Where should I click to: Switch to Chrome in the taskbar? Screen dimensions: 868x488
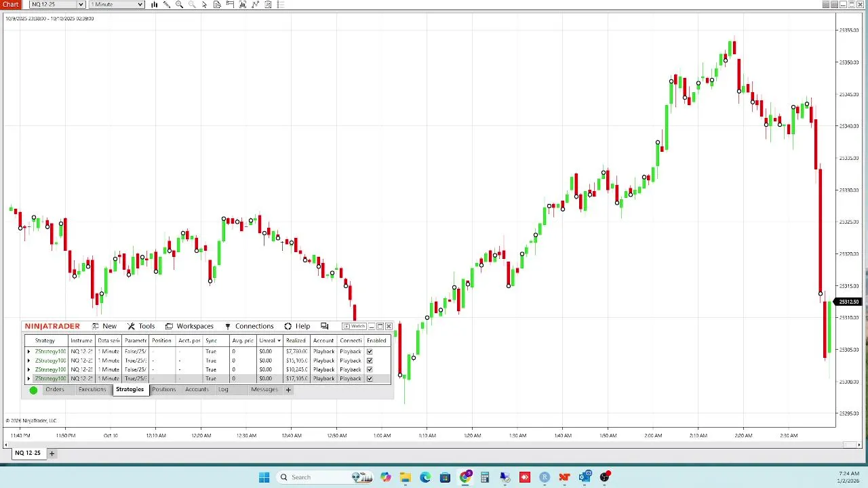[x=465, y=477]
